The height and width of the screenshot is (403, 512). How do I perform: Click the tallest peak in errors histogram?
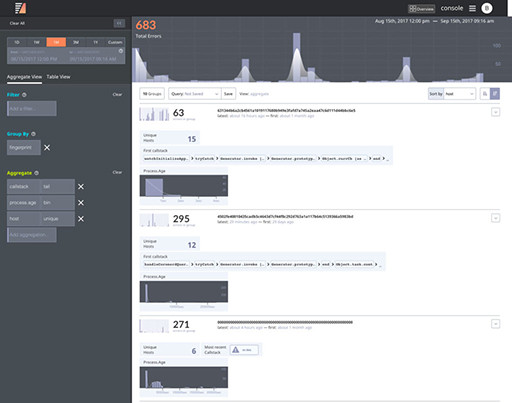(296, 57)
